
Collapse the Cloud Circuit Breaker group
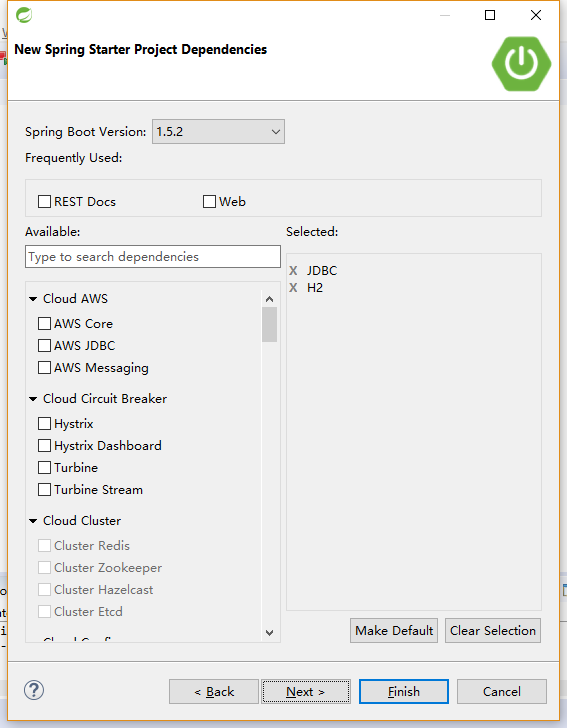[x=33, y=399]
